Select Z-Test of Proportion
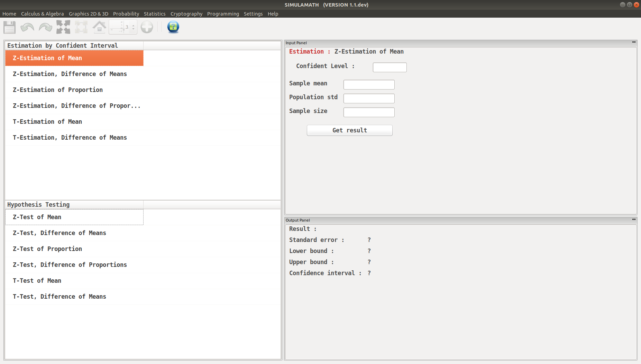641x364 pixels. [x=74, y=249]
